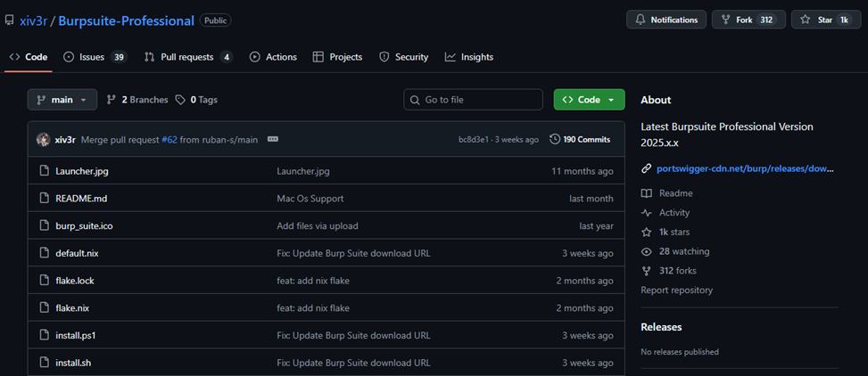Open the xiv3r avatar in commit bar
868x376 pixels.
pos(43,139)
